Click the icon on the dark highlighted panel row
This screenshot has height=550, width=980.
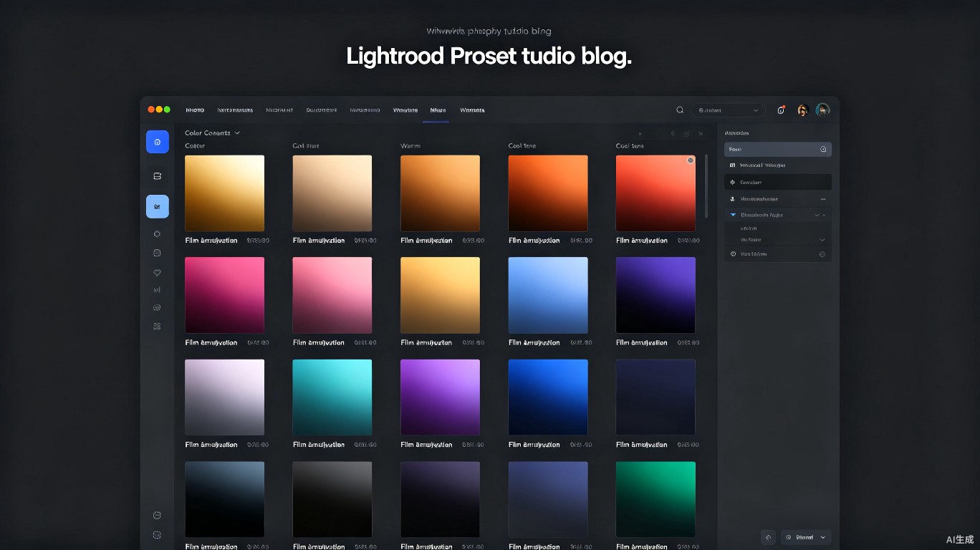(732, 183)
